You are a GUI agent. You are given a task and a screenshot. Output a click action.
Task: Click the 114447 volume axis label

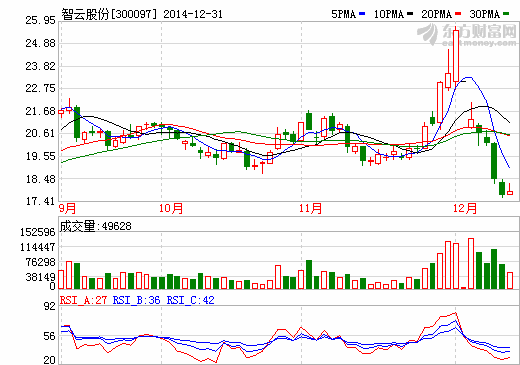(38, 247)
